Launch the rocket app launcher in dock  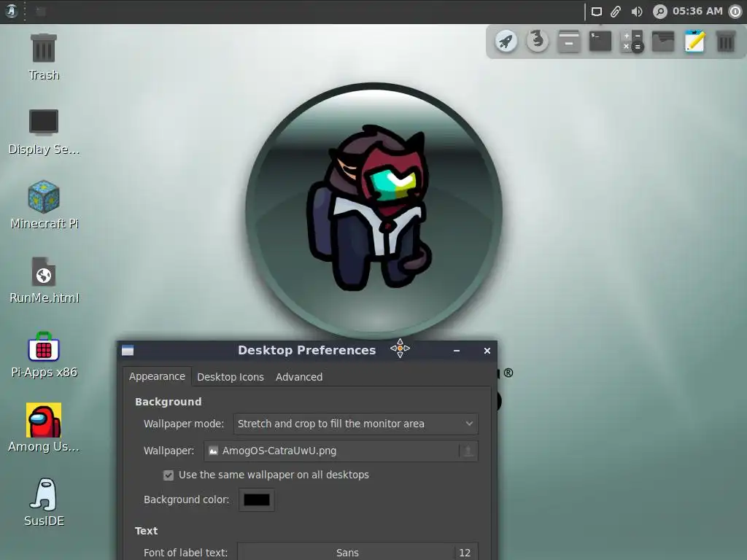(x=506, y=42)
